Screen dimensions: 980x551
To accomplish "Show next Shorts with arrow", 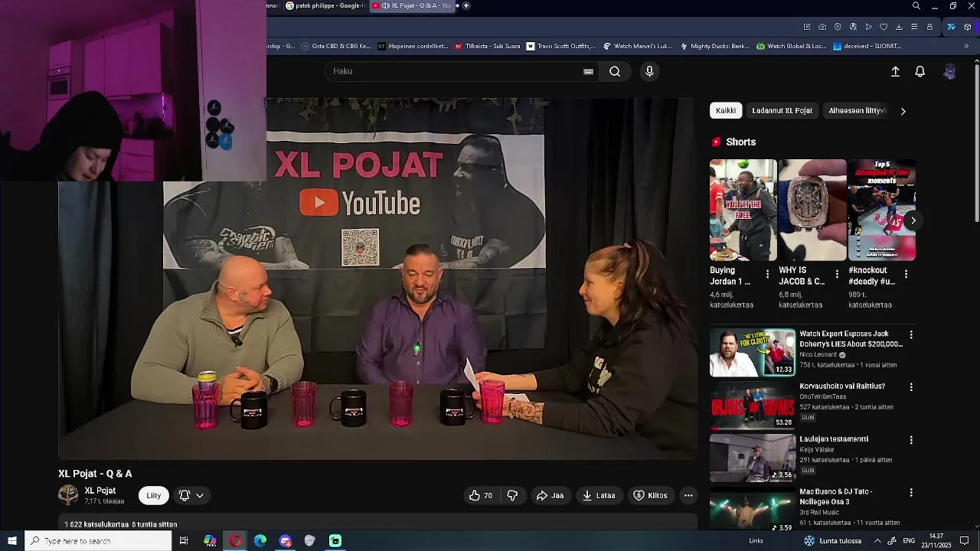I will click(x=913, y=220).
